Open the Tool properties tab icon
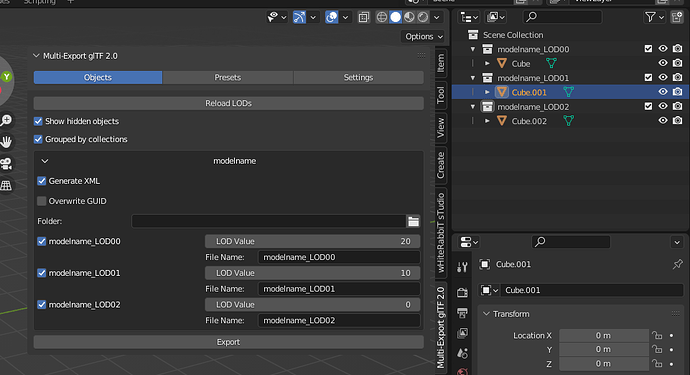 click(x=462, y=267)
